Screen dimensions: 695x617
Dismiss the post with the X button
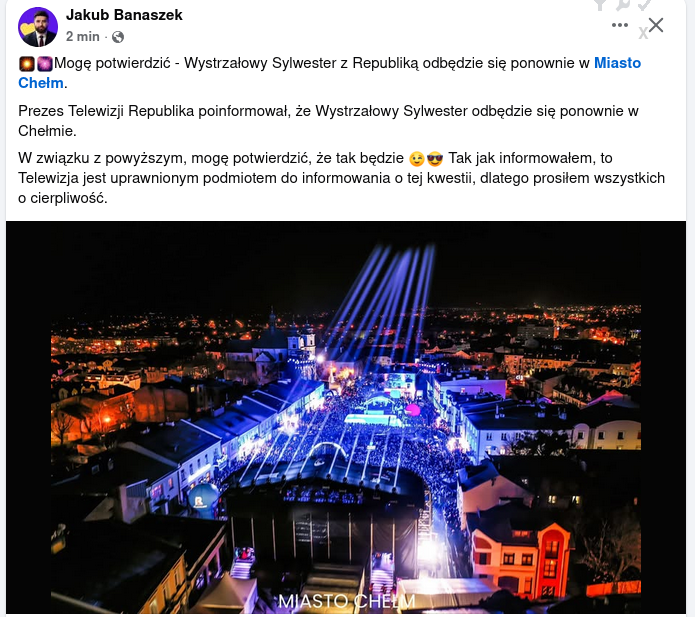[x=656, y=25]
